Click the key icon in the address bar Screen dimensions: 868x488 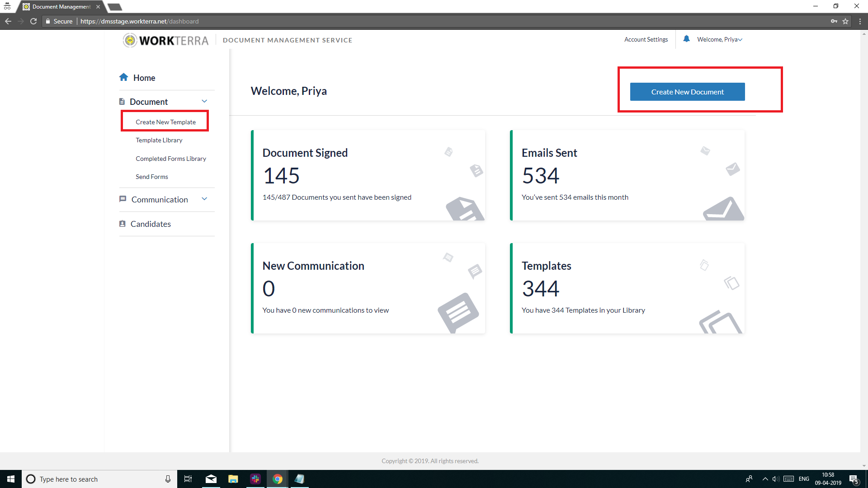[835, 21]
